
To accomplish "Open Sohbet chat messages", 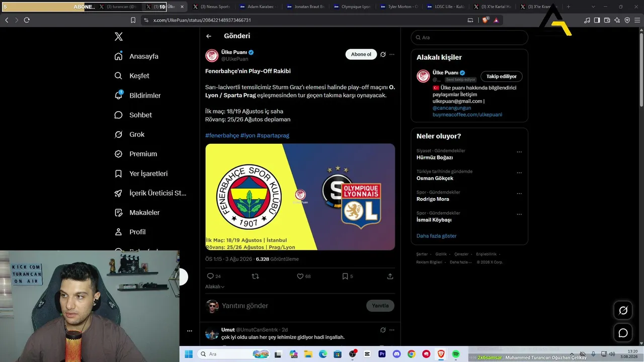I will pyautogui.click(x=133, y=115).
